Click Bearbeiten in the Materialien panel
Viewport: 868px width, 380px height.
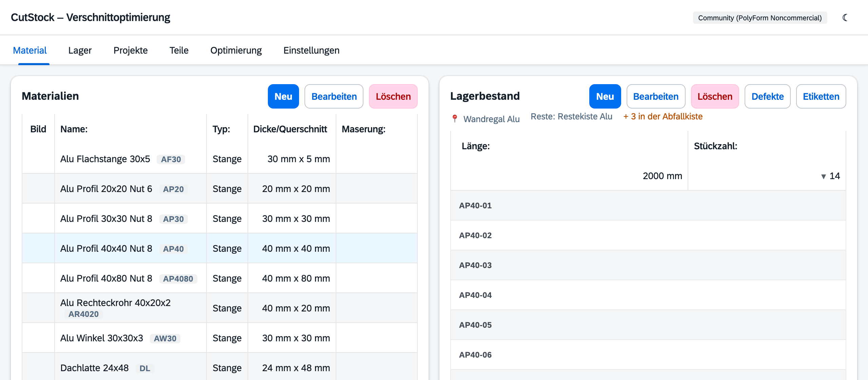[x=334, y=96]
